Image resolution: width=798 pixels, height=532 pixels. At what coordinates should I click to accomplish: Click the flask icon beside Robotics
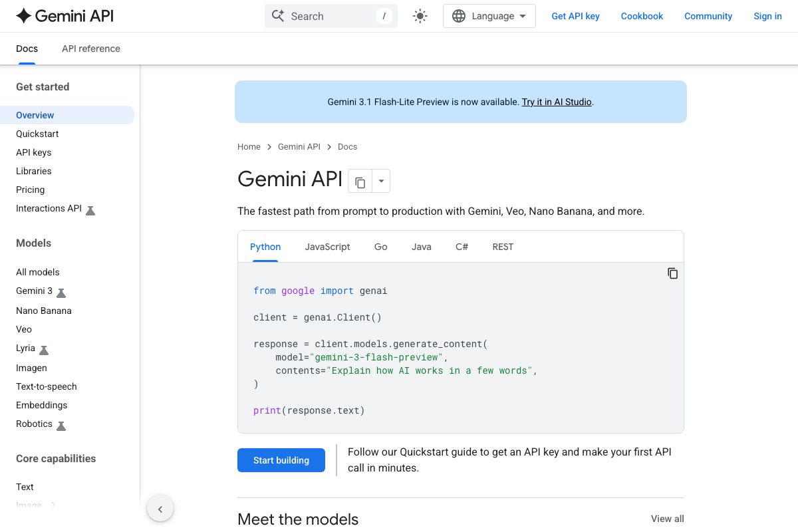pyautogui.click(x=61, y=425)
